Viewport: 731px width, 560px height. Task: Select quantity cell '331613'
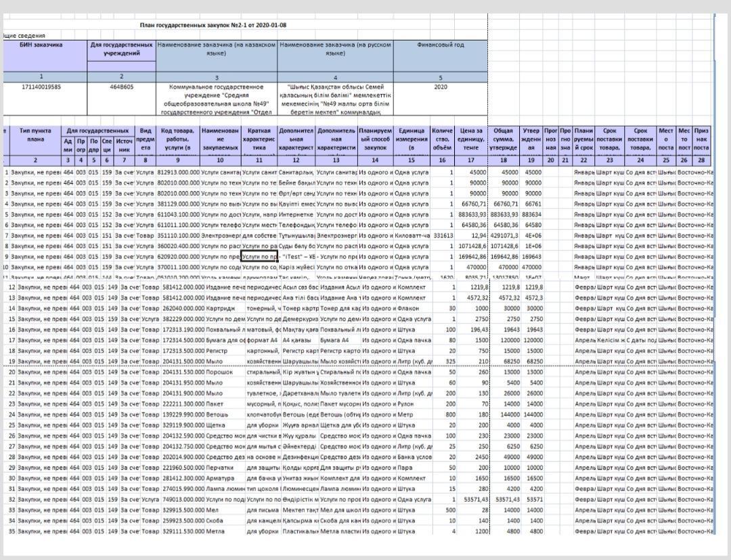pos(442,236)
